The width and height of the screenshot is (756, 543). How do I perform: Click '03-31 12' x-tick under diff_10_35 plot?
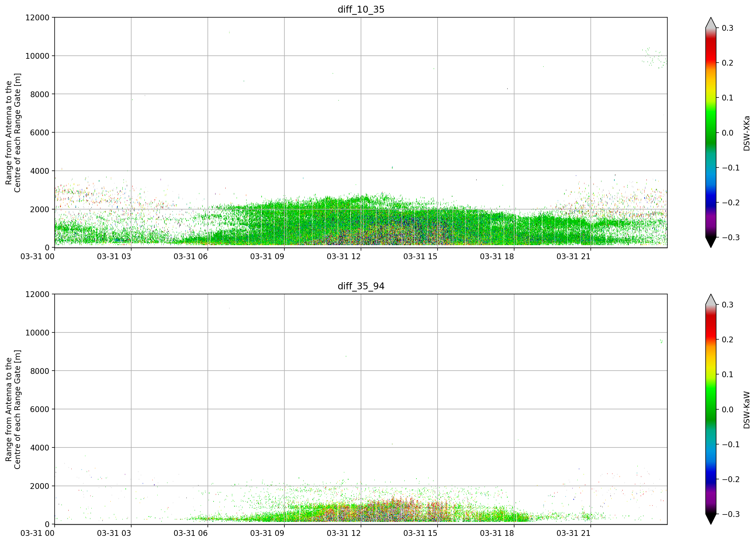[344, 257]
